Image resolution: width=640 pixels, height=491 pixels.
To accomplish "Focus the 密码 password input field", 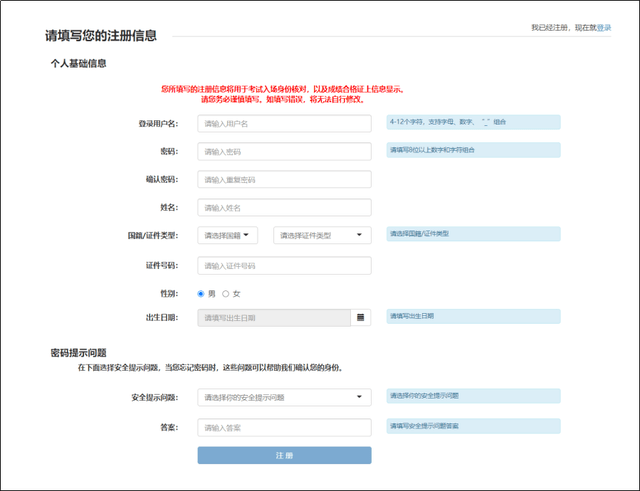I will 284,152.
